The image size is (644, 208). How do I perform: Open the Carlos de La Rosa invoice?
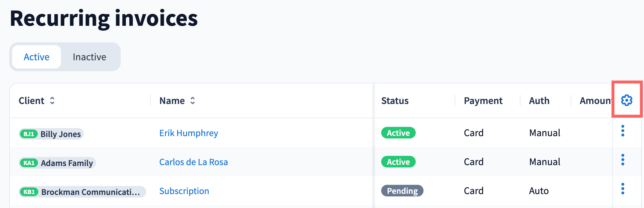(193, 162)
